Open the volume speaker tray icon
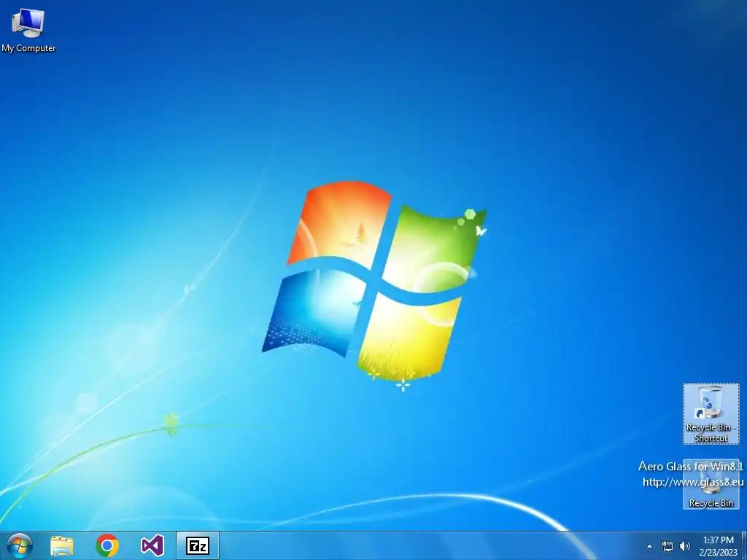This screenshot has width=747, height=560. click(684, 546)
